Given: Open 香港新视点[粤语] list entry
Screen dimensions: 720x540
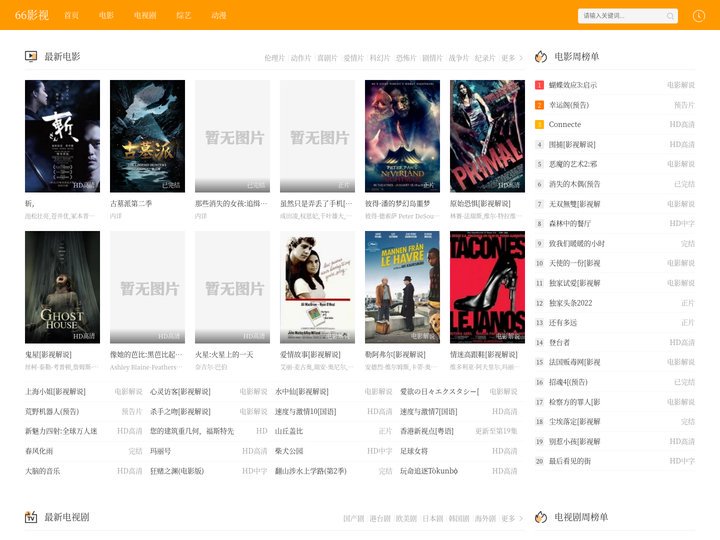Looking at the screenshot, I should (427, 431).
